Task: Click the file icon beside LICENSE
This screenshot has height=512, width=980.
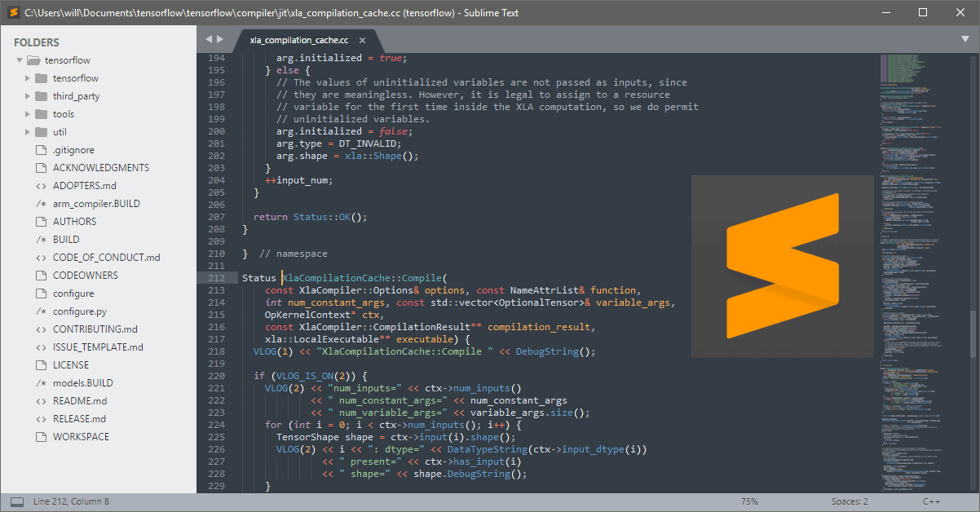Action: (x=41, y=365)
